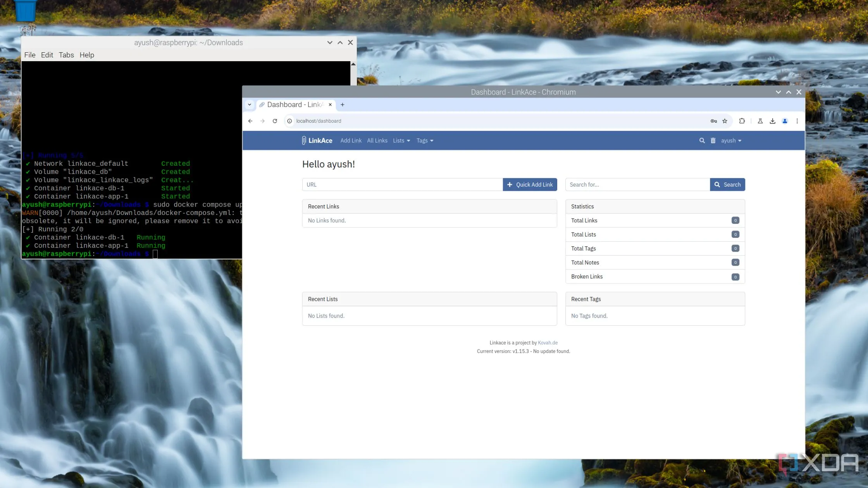868x488 pixels.
Task: Open terminal File menu
Action: 30,55
